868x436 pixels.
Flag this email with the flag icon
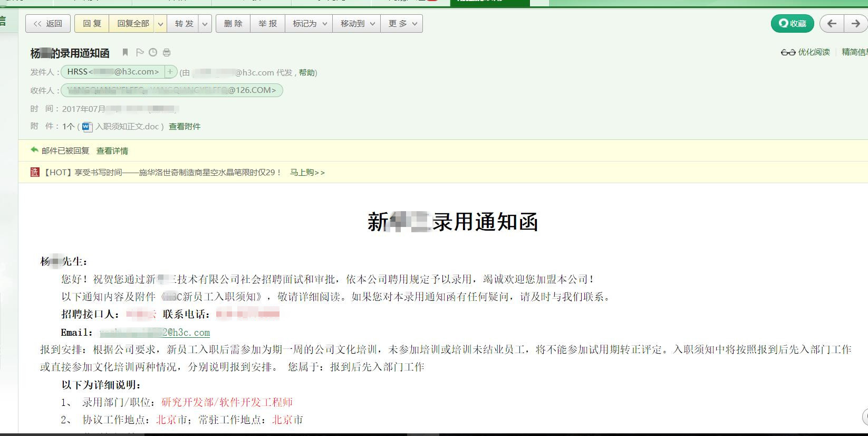coord(140,52)
